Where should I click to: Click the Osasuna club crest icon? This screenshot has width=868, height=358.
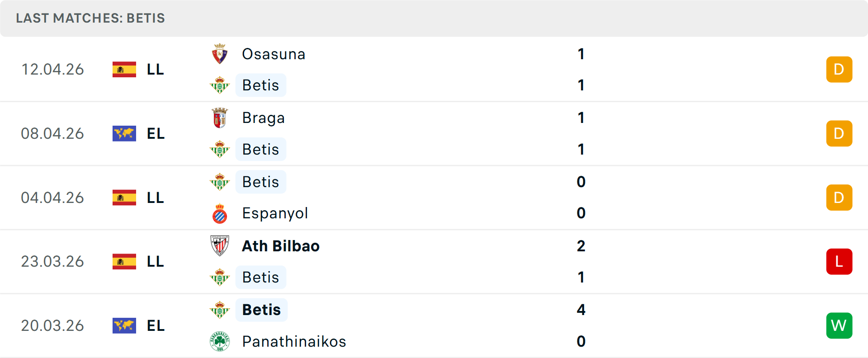click(x=220, y=54)
